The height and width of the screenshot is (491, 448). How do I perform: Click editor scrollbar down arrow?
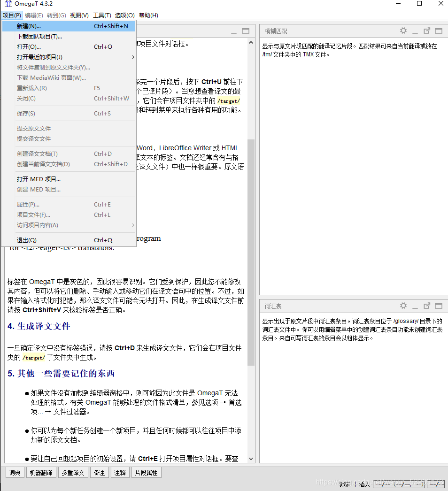pyautogui.click(x=251, y=459)
